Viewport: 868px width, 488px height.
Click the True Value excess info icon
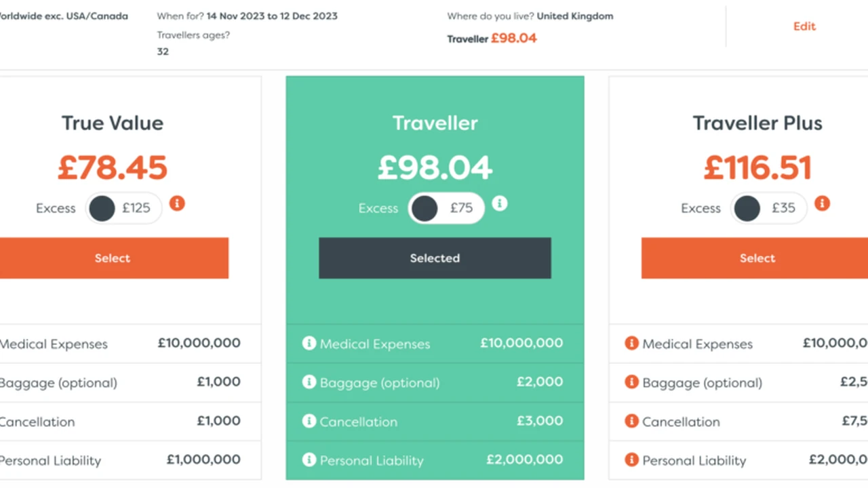(177, 203)
